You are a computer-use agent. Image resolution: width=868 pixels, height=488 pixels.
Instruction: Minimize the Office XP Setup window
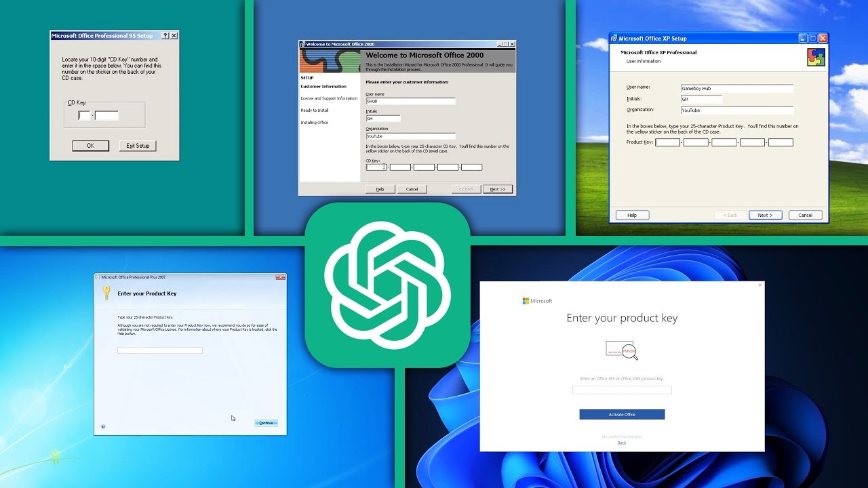(x=803, y=39)
